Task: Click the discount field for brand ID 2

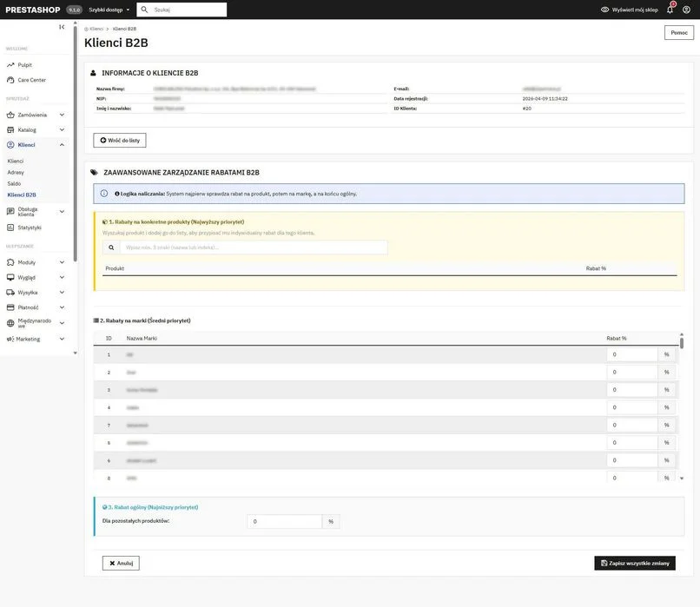Action: 631,373
